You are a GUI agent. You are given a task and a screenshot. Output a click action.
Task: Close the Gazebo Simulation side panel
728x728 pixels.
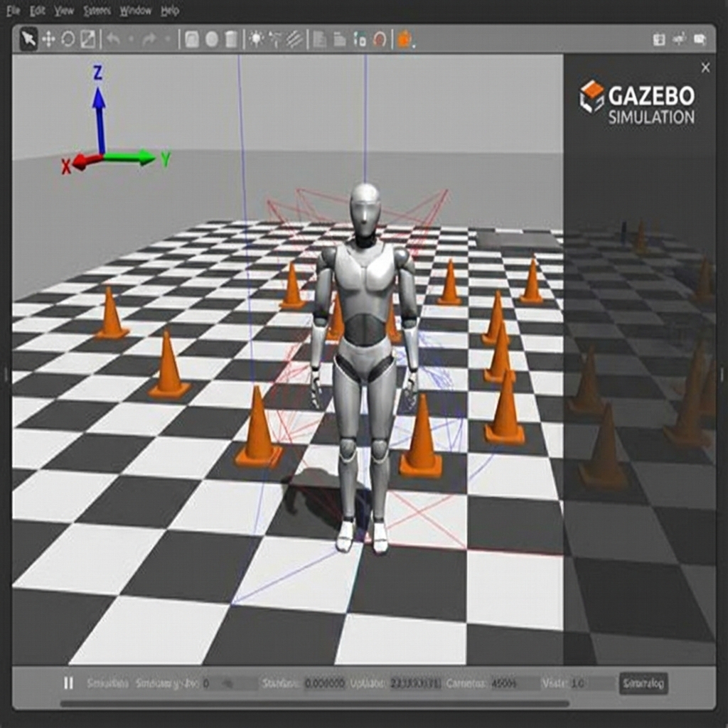(x=705, y=68)
